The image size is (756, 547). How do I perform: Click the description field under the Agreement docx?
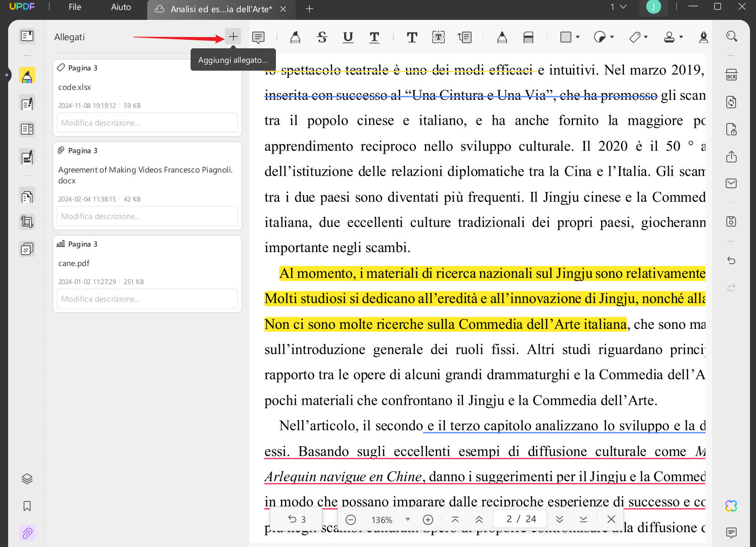pyautogui.click(x=147, y=216)
